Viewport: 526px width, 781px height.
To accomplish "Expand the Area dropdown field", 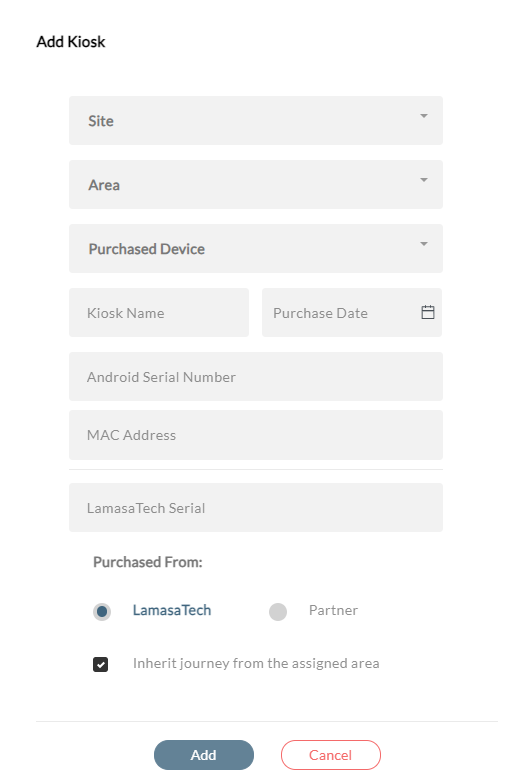I will click(x=256, y=184).
